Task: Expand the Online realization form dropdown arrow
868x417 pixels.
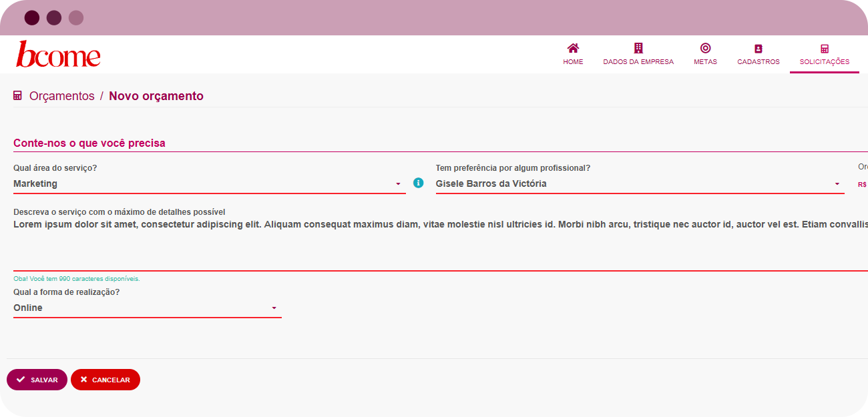Action: [x=274, y=308]
